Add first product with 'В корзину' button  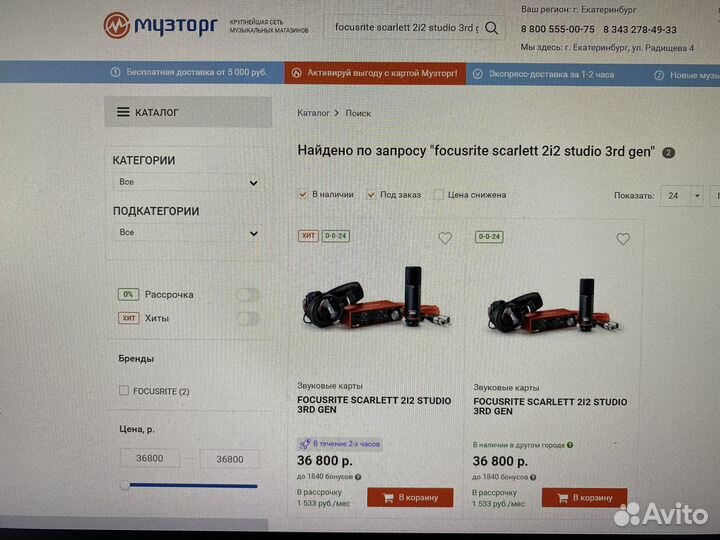pos(410,498)
